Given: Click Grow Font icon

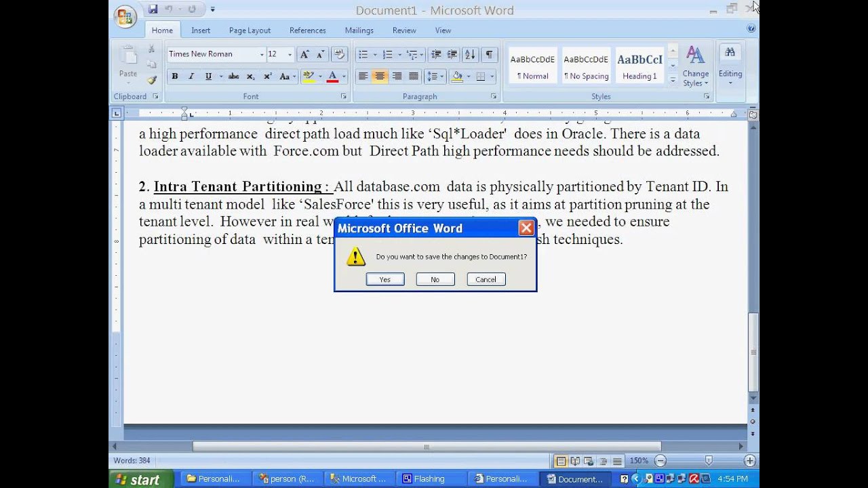Looking at the screenshot, I should 304,54.
